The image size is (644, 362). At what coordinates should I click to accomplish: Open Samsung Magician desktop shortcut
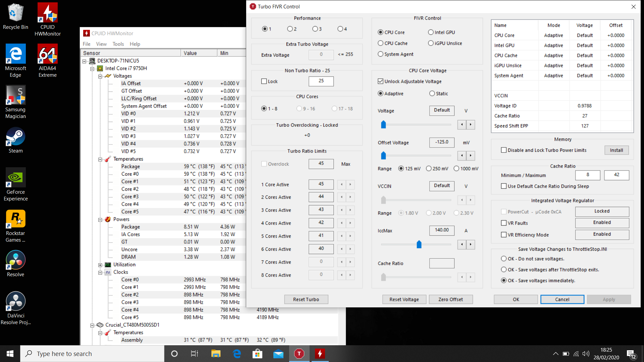click(x=15, y=102)
